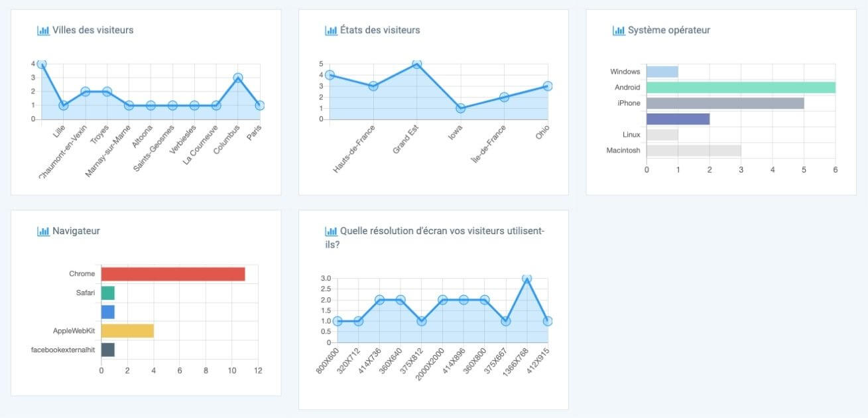Click the Chaumont-en-Vexin data point
The width and height of the screenshot is (868, 418).
click(86, 92)
